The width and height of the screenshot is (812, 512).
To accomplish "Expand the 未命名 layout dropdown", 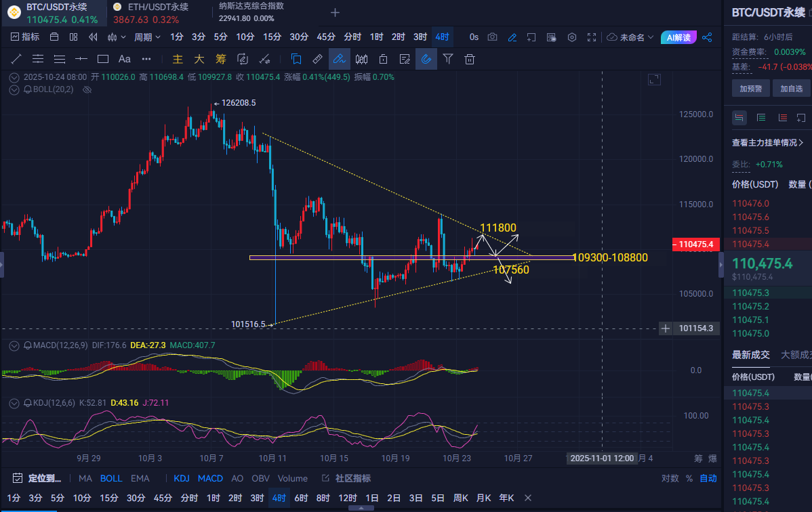I will pyautogui.click(x=631, y=37).
